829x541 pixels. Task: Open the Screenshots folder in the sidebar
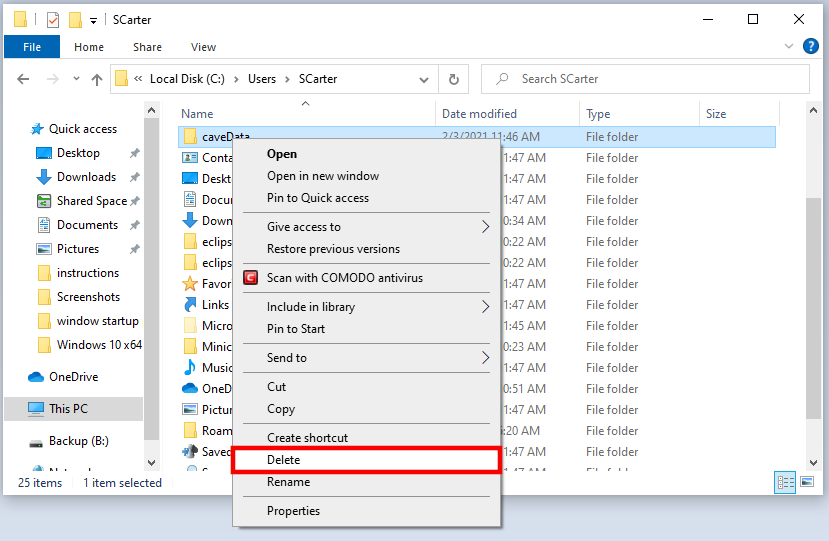point(88,297)
